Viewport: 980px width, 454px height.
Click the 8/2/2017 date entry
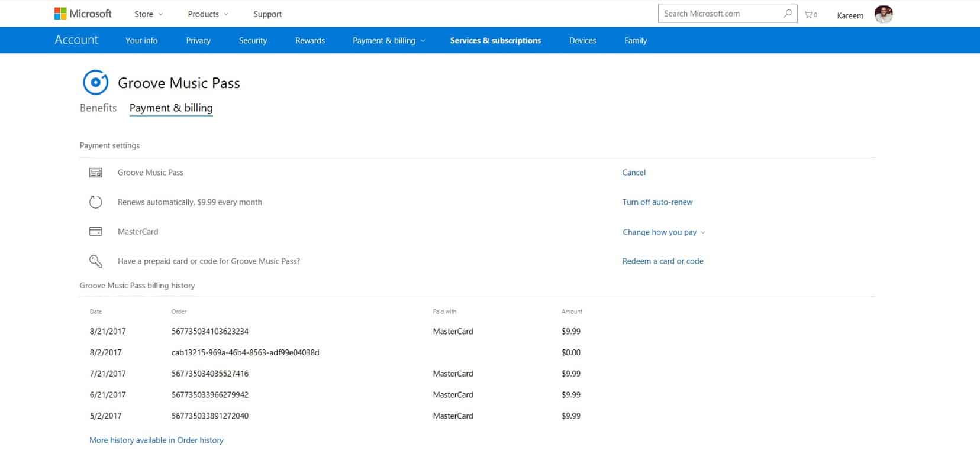coord(105,353)
